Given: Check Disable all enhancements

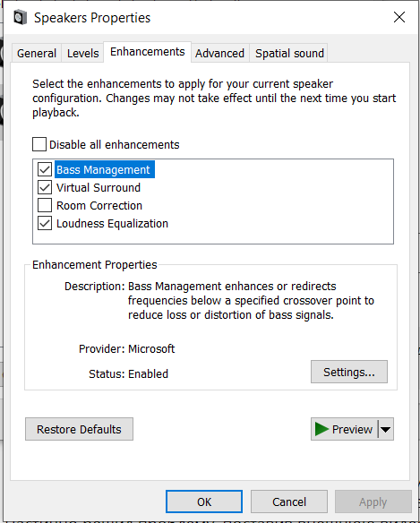Looking at the screenshot, I should pyautogui.click(x=39, y=144).
